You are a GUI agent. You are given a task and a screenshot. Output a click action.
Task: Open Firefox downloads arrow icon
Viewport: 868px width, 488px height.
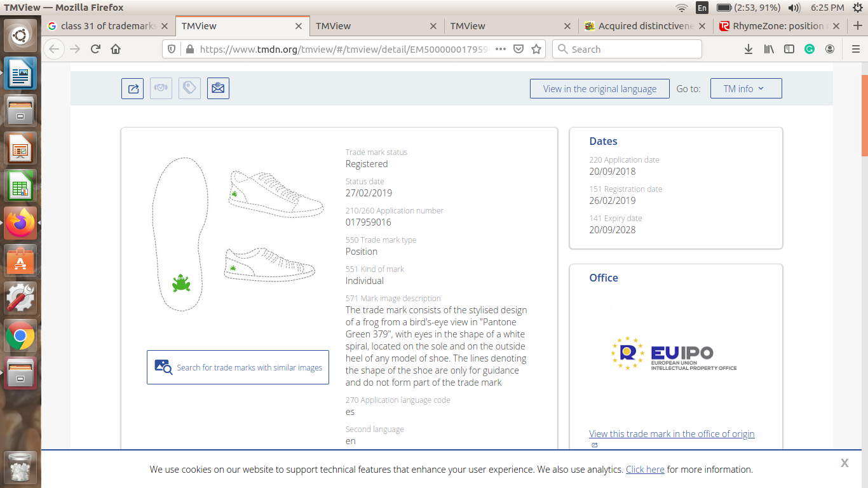(749, 49)
